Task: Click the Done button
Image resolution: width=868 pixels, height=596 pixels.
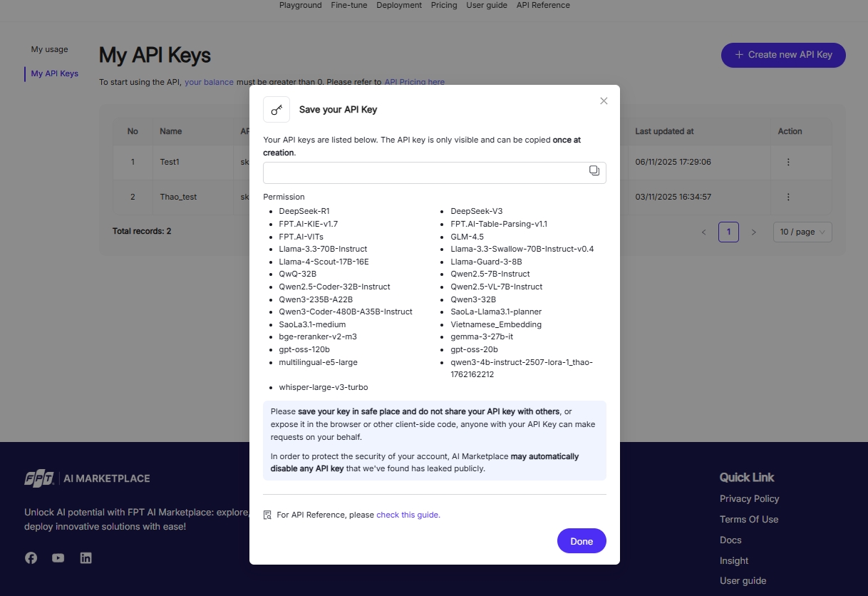Action: (x=581, y=541)
